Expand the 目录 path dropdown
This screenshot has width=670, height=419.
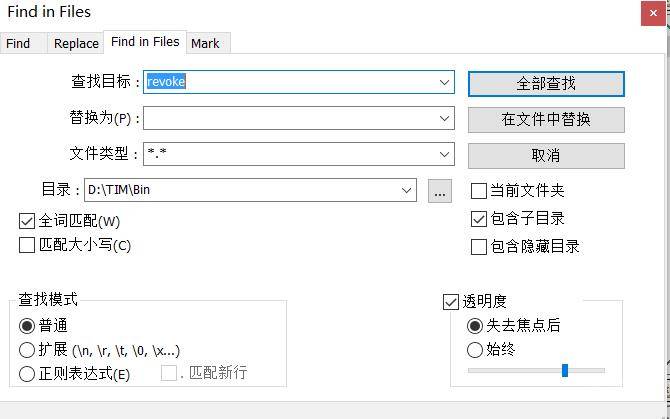tap(406, 190)
